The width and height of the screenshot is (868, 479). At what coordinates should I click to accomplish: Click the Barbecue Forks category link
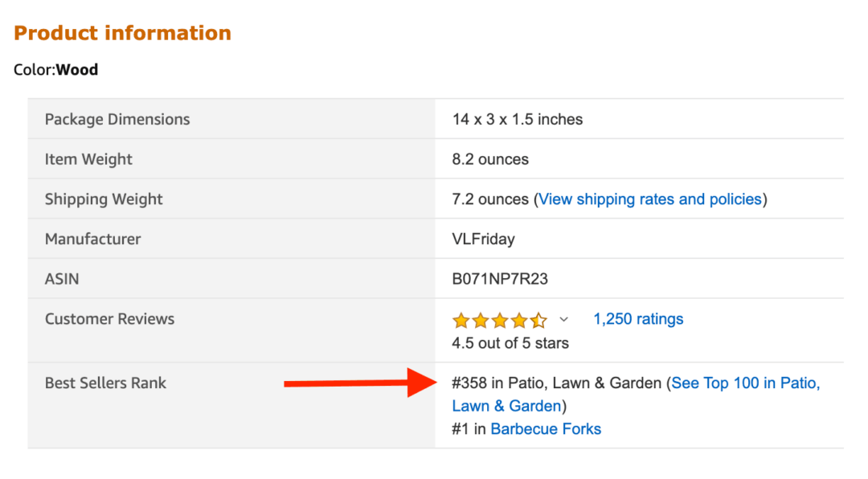click(x=546, y=428)
